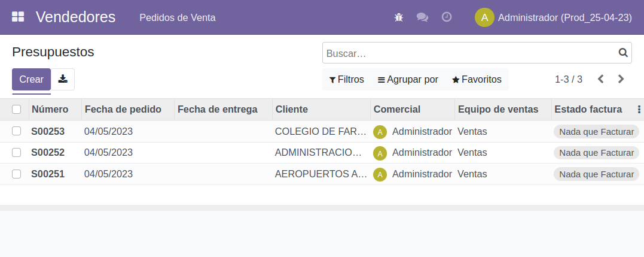This screenshot has width=644, height=257.
Task: Click the search magnifier icon
Action: click(x=623, y=53)
